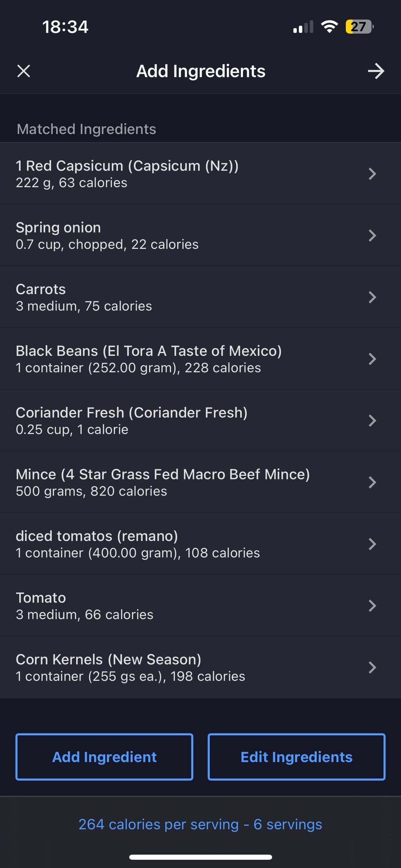Screen dimensions: 401x868
Task: Tap calories per serving summary link
Action: 200,824
